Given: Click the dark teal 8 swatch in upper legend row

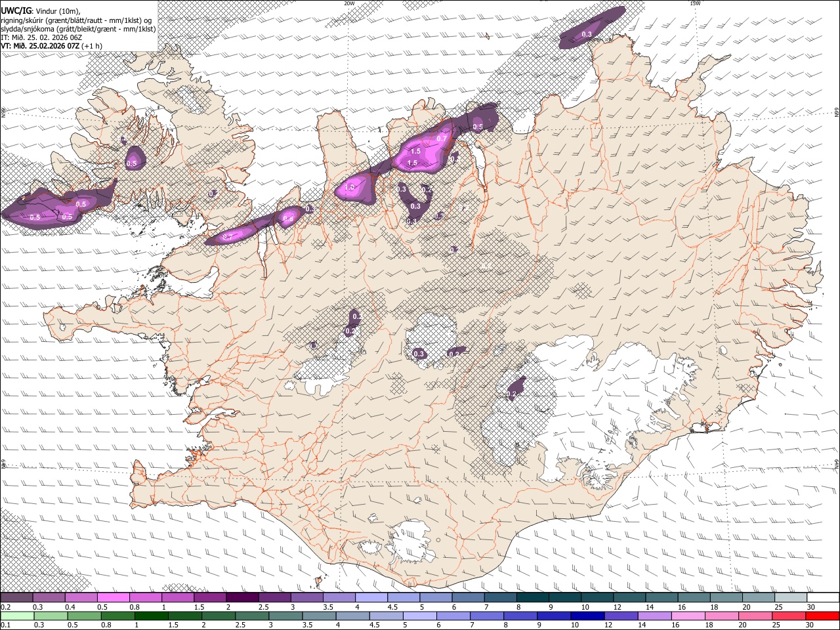Looking at the screenshot, I should 533,598.
